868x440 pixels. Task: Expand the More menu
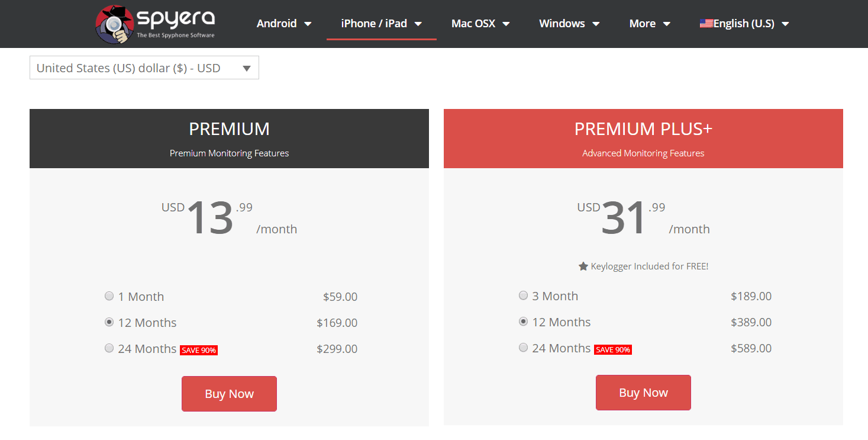(649, 24)
